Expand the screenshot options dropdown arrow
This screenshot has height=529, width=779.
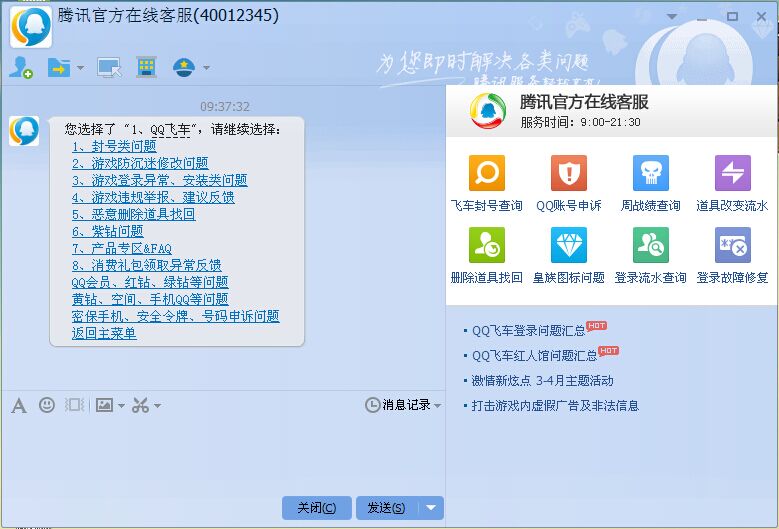(157, 406)
